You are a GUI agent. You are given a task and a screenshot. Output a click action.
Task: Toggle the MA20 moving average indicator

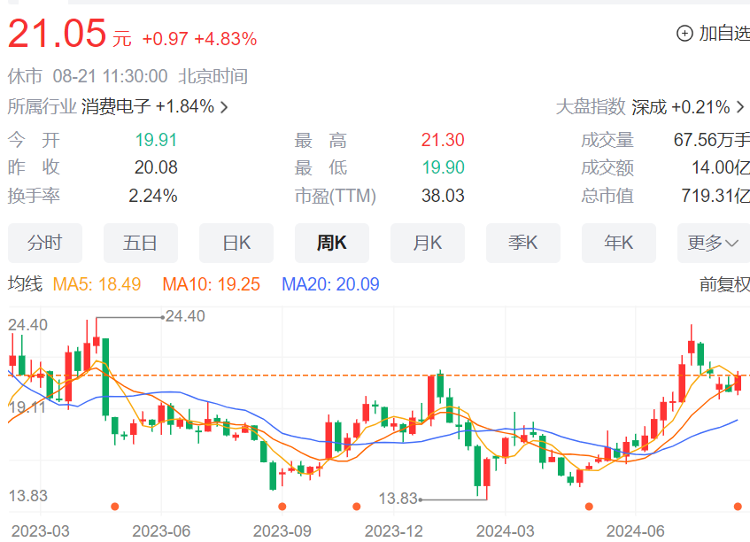[x=330, y=285]
